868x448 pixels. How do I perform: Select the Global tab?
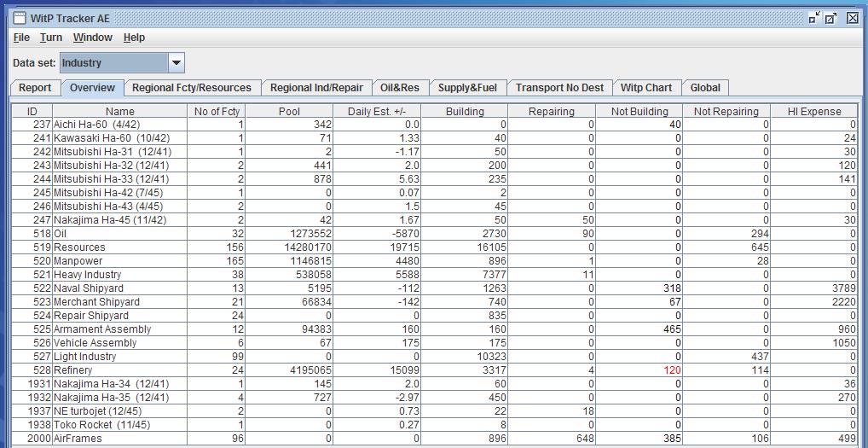[705, 88]
